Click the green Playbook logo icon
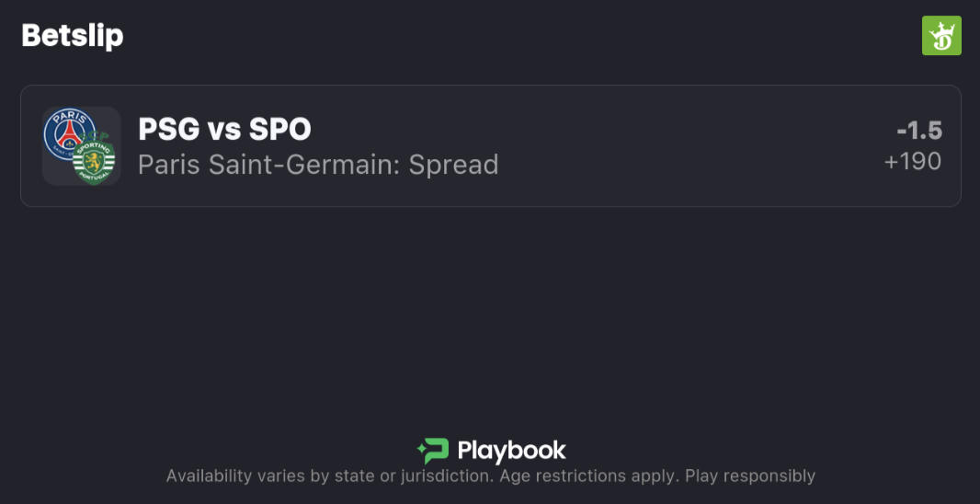Viewport: 980px width, 504px height. coord(432,451)
